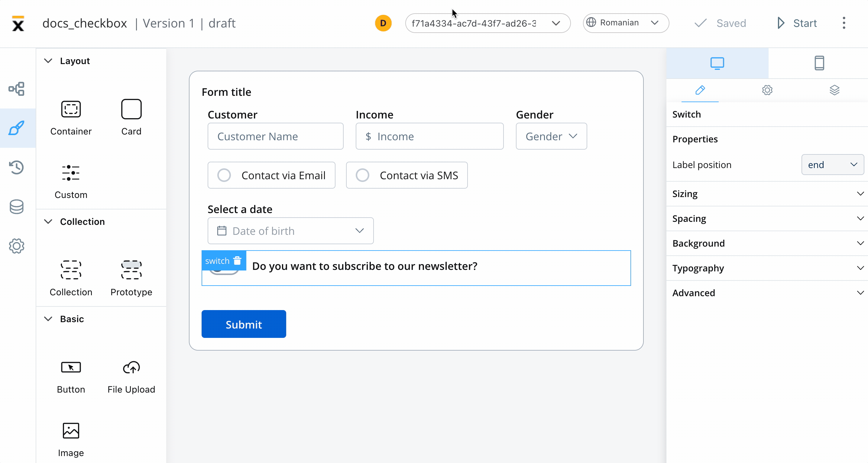Switch to mobile preview tab
This screenshot has width=868, height=463.
click(819, 63)
